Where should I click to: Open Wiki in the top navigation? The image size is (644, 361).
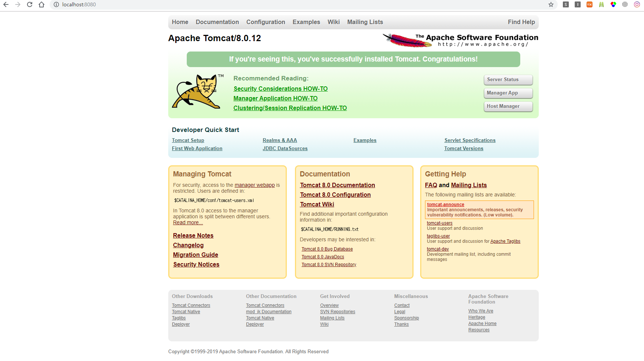point(333,22)
